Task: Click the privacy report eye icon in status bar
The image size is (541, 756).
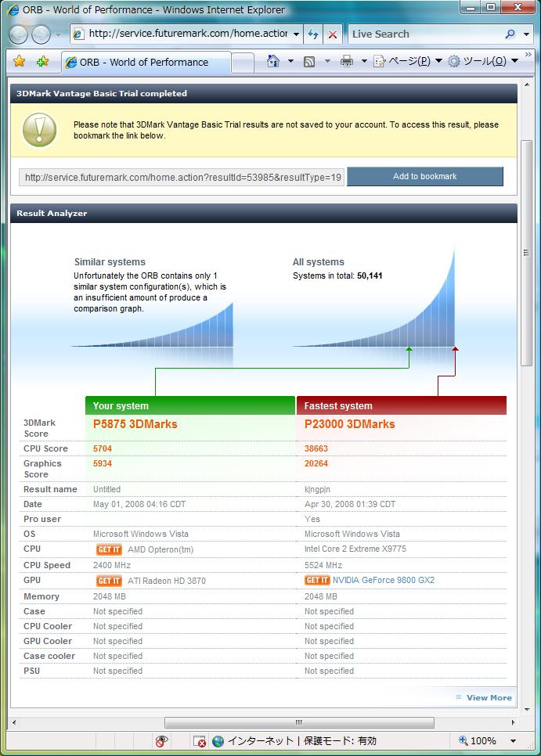Action: coord(162,741)
